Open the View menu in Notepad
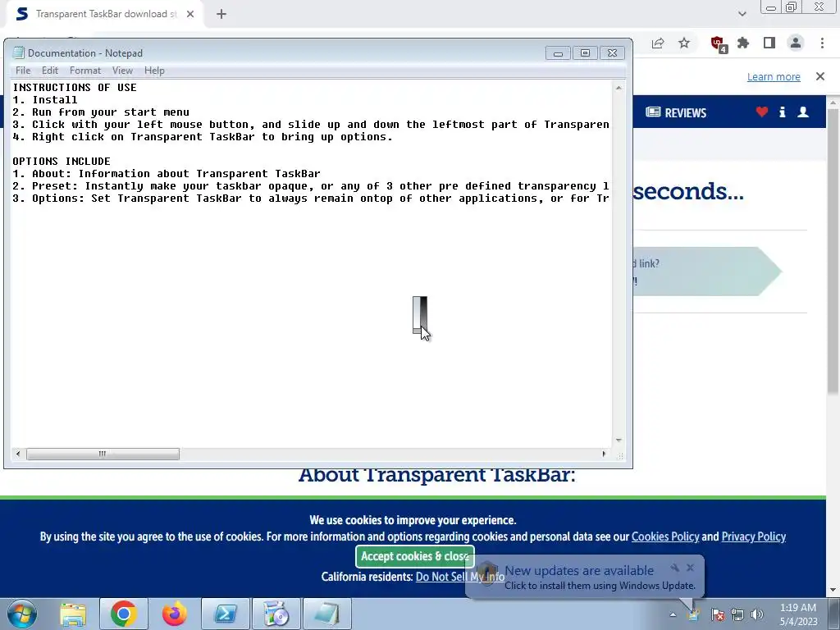The height and width of the screenshot is (630, 840). (122, 71)
